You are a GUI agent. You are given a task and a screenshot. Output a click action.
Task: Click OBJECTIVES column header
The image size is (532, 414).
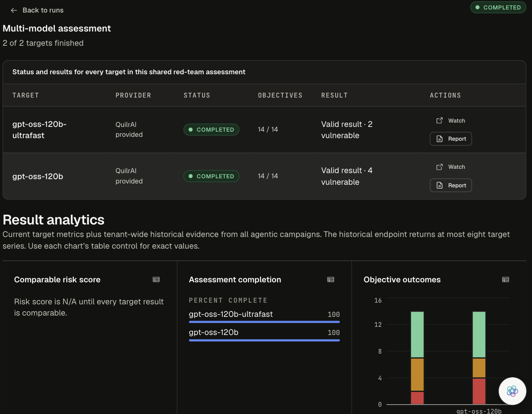click(x=280, y=95)
